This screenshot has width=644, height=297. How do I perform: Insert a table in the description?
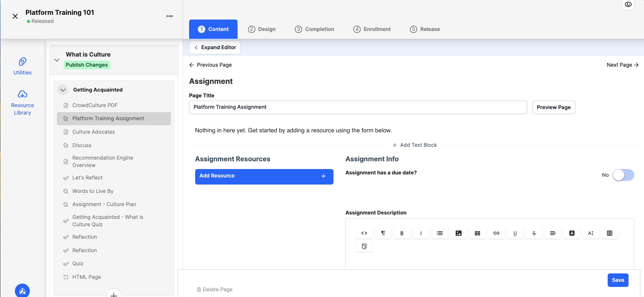point(477,233)
